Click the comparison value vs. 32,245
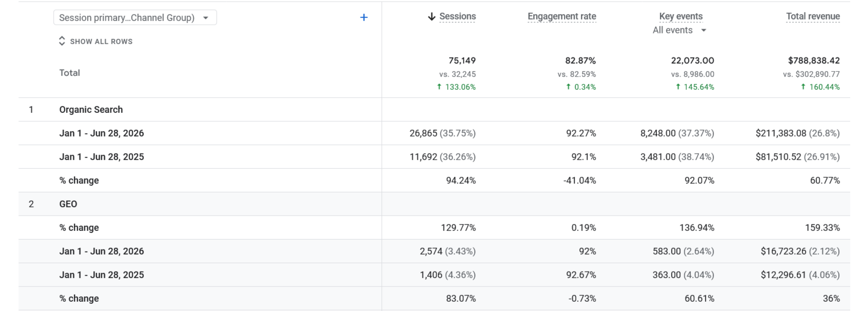The width and height of the screenshot is (868, 311). pos(457,74)
